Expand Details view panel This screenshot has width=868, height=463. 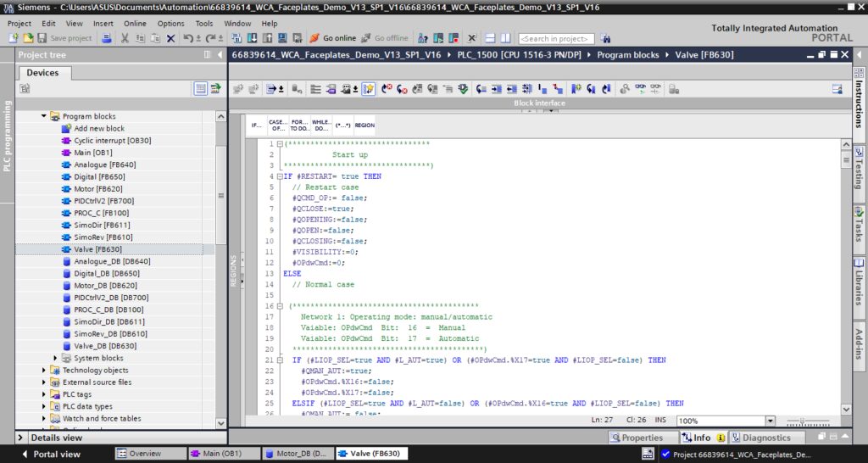(x=20, y=438)
